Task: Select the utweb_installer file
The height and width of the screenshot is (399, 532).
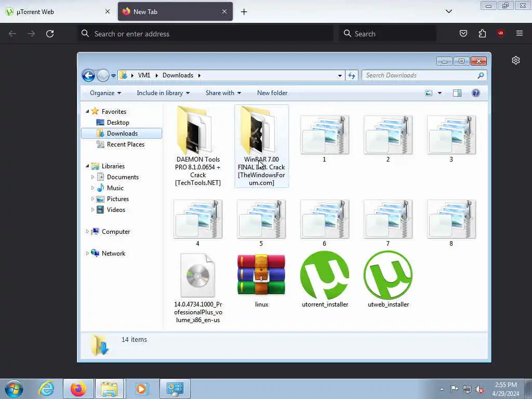Action: click(x=388, y=280)
